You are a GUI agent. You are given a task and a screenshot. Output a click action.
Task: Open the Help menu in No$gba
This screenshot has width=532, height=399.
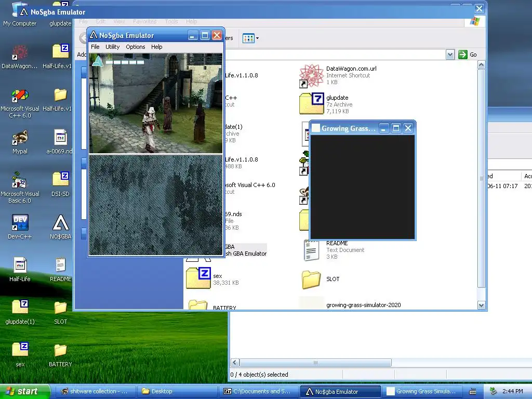[x=156, y=47]
